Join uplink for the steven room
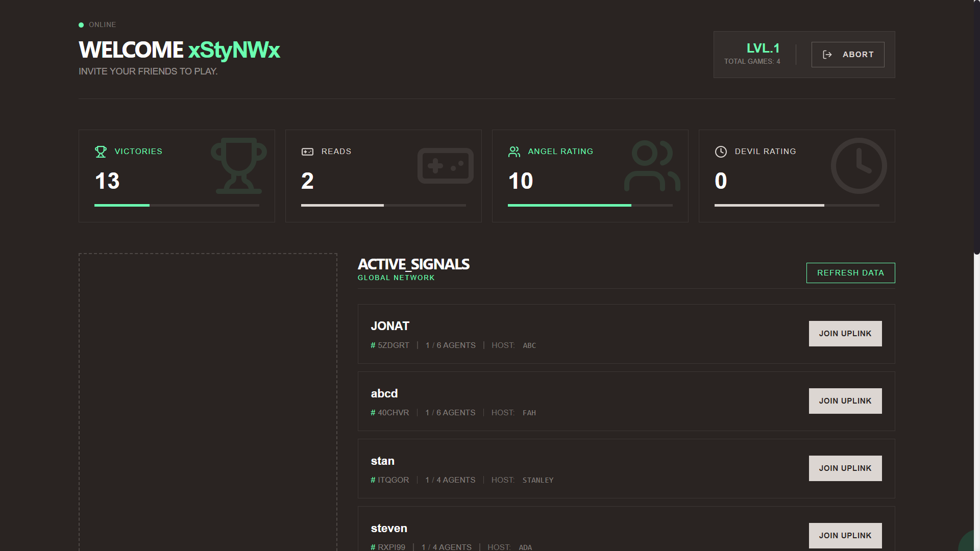 pyautogui.click(x=845, y=535)
